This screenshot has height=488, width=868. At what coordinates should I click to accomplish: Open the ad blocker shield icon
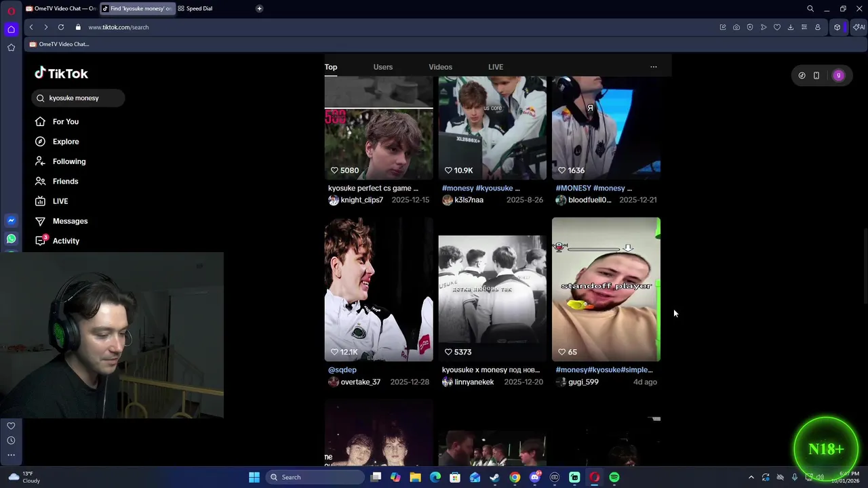coord(750,27)
